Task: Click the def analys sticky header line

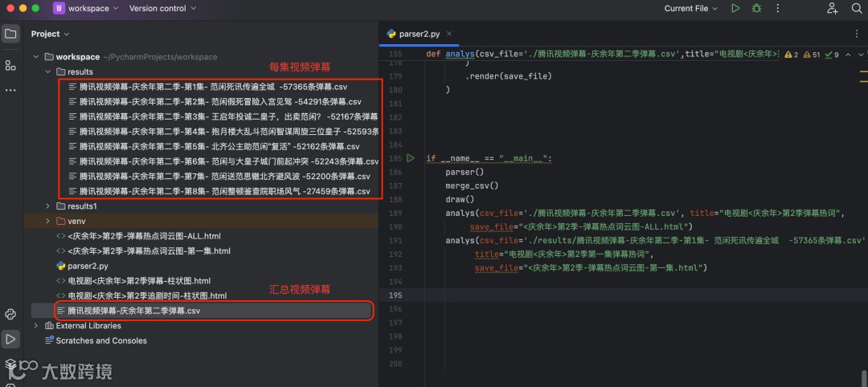Action: pos(602,54)
